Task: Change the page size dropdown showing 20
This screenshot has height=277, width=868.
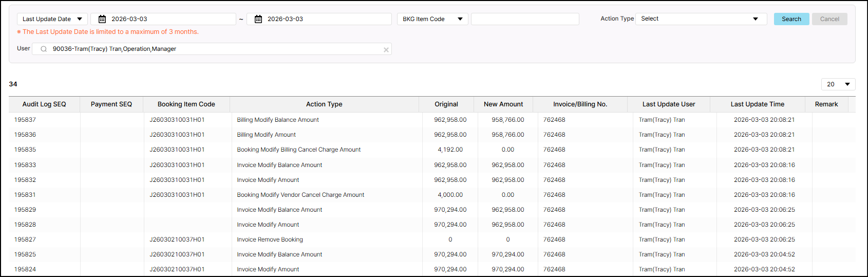Action: (x=838, y=84)
